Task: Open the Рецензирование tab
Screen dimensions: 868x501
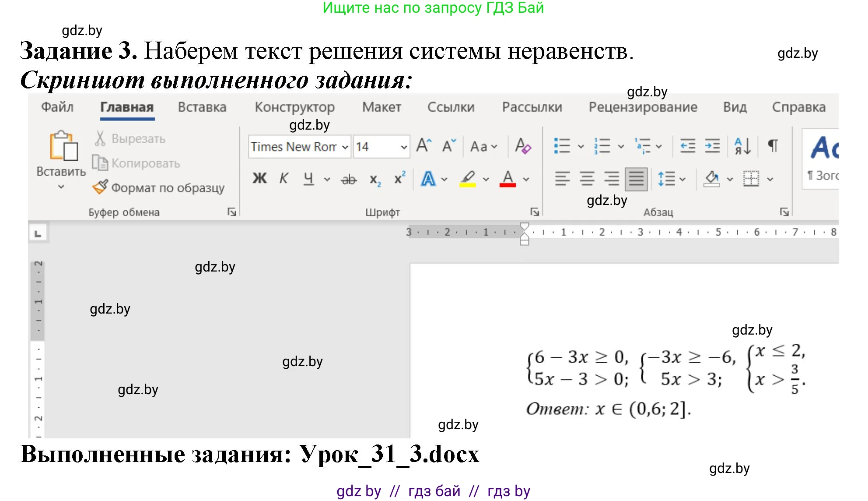Action: (644, 106)
